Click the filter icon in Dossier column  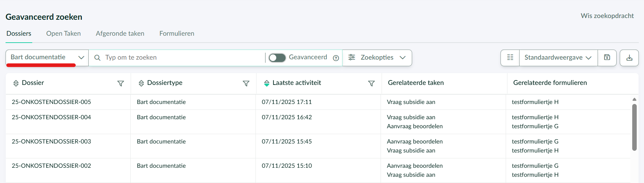[121, 84]
